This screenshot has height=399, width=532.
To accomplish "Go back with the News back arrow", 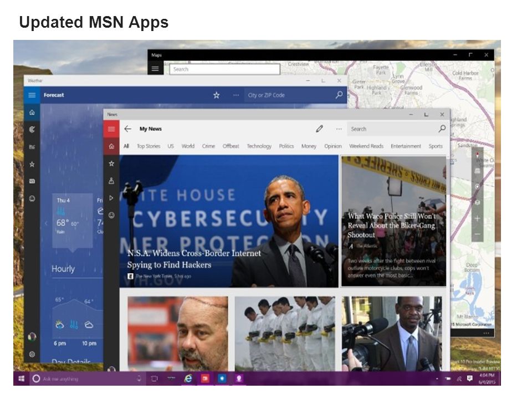I will tap(127, 129).
